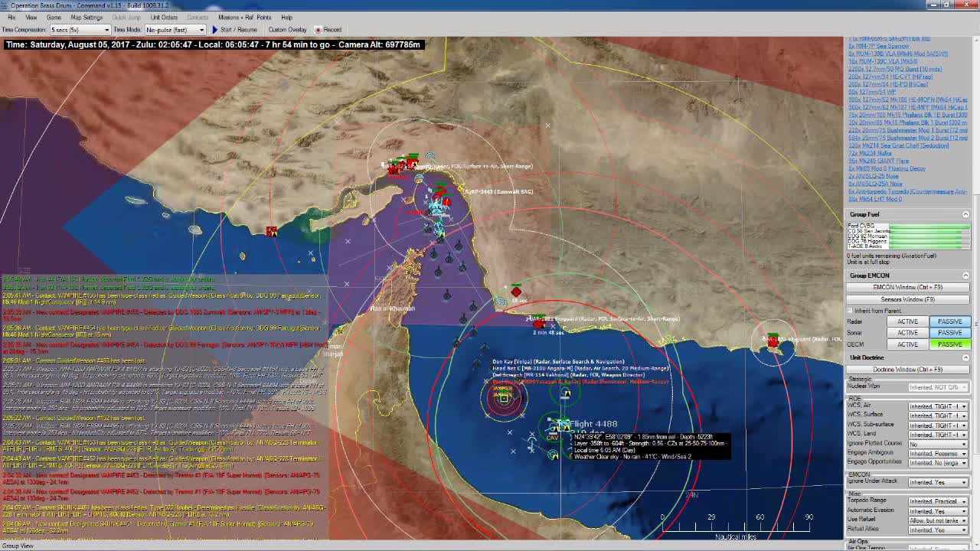Viewport: 980px width, 551px height.
Task: Open the Game menu
Action: 54,17
